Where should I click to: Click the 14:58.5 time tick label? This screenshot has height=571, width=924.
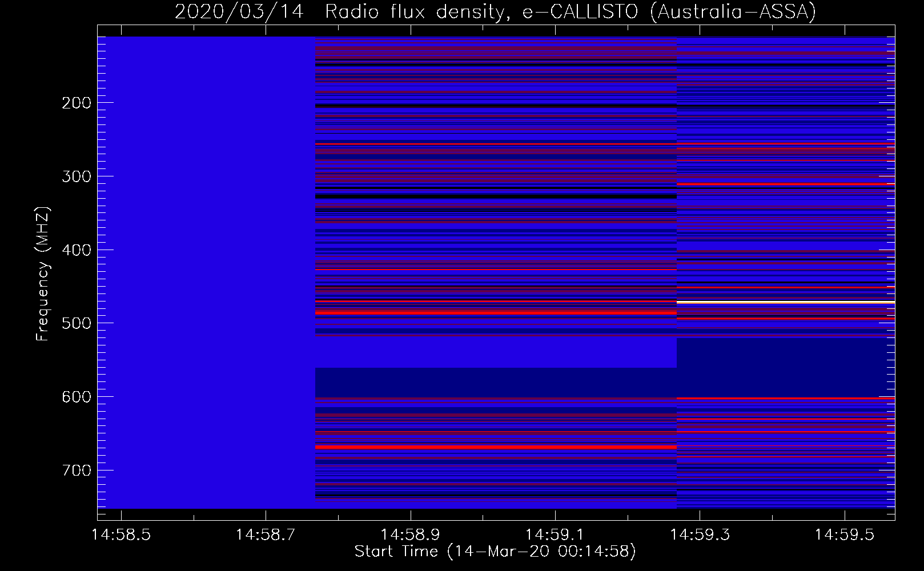[x=121, y=535]
